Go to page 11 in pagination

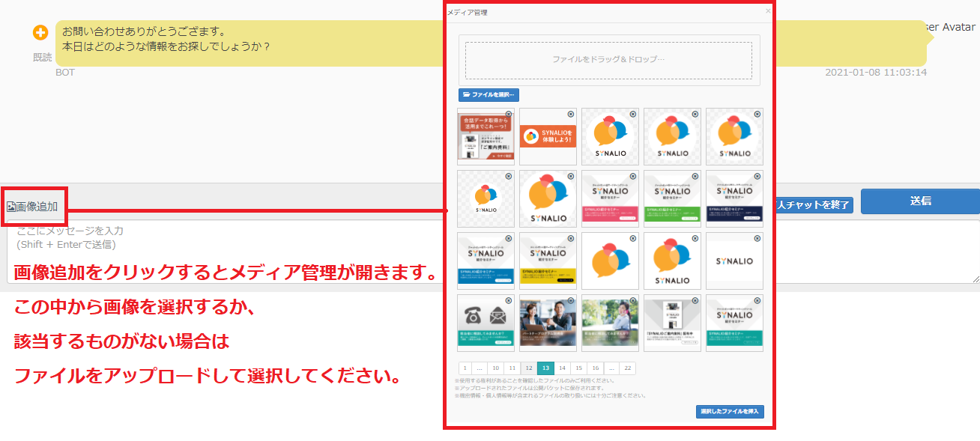click(512, 368)
